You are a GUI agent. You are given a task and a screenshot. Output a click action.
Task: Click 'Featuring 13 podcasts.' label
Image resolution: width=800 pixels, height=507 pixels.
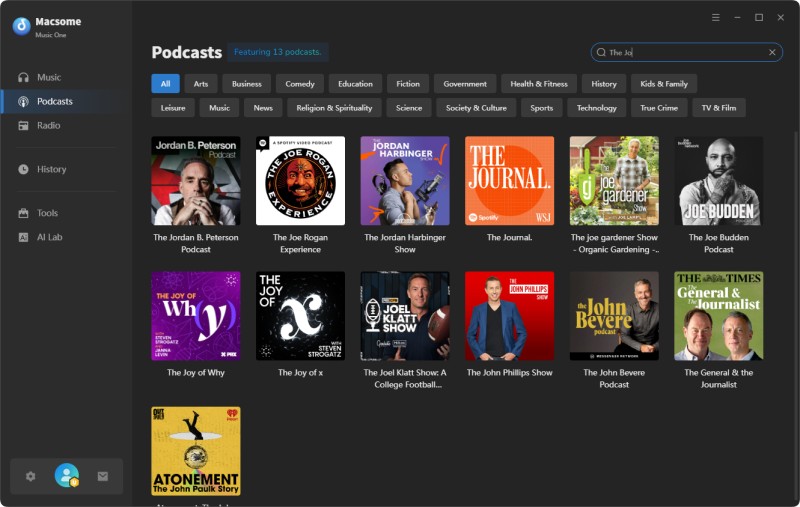pyautogui.click(x=278, y=52)
